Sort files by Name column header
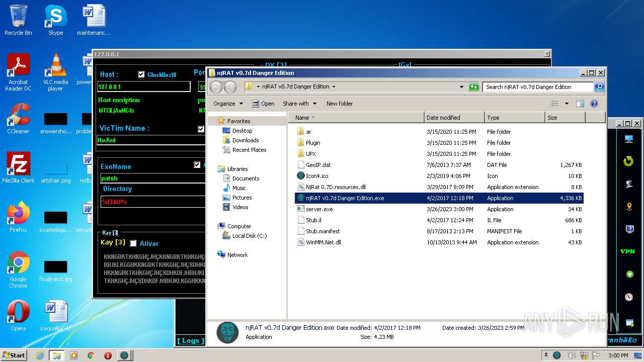Viewport: 644px width, 362px height. [x=356, y=118]
